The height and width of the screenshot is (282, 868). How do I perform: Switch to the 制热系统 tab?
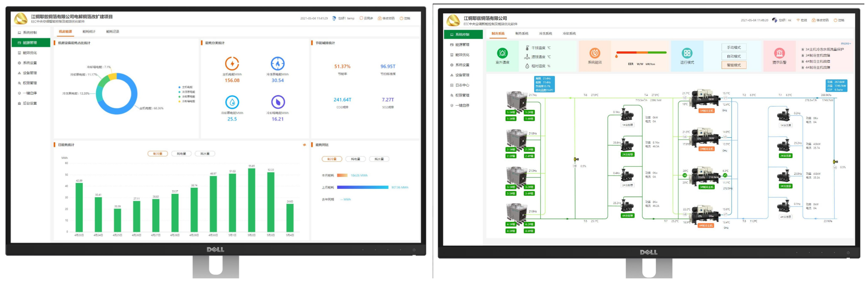pyautogui.click(x=522, y=33)
